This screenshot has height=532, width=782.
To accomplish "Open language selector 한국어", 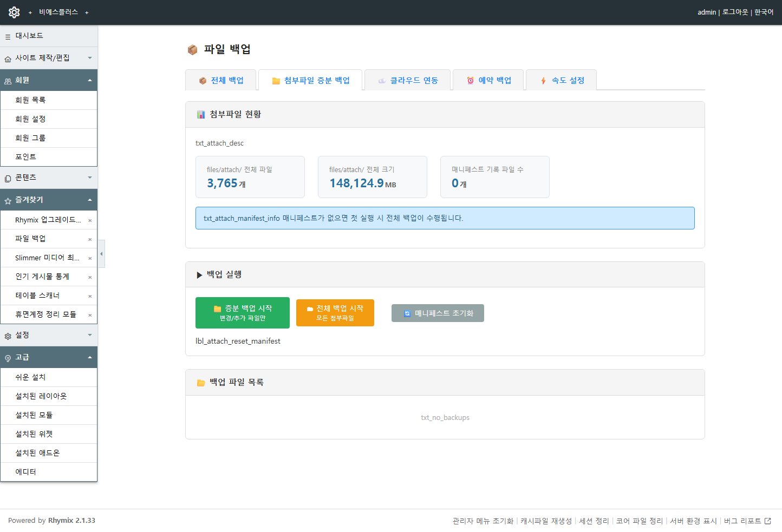I will click(x=764, y=12).
